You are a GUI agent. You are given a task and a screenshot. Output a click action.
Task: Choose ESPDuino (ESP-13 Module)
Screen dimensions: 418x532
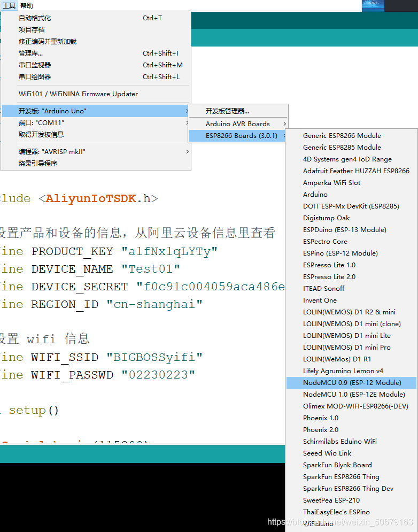[352, 230]
